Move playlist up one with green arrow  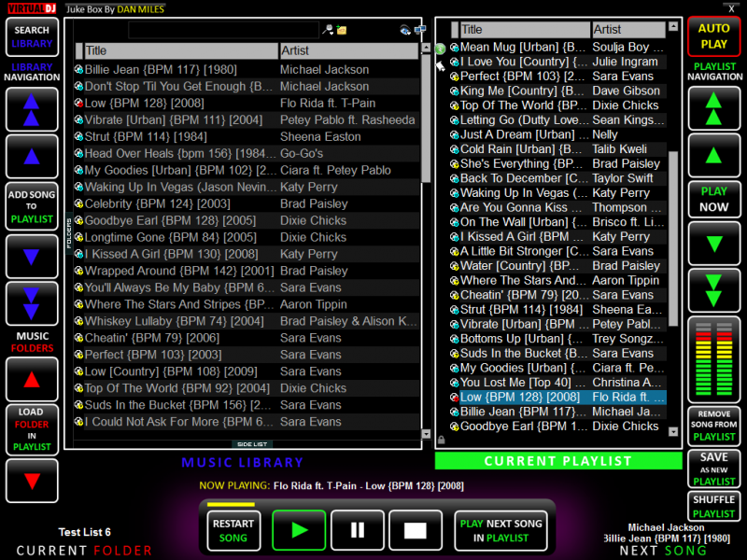pos(714,155)
